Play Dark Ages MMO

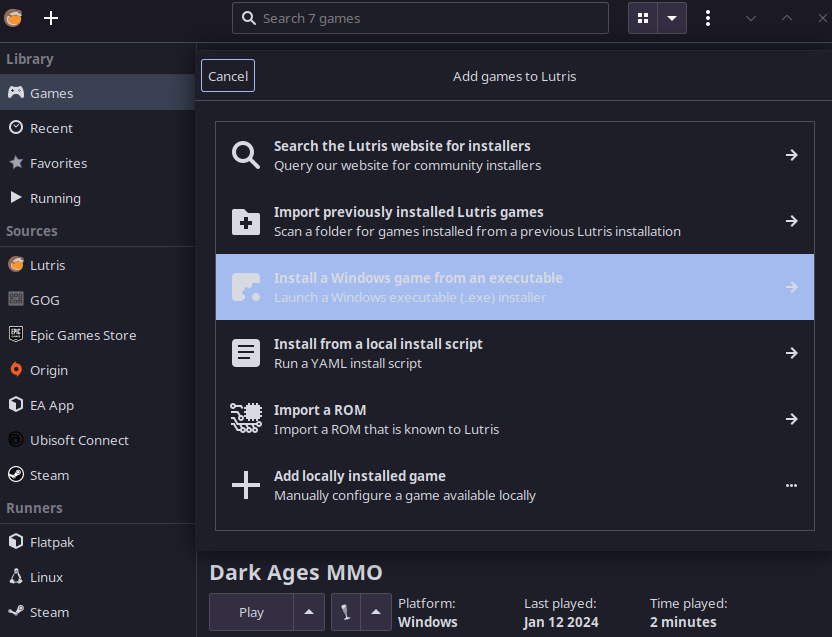[251, 612]
